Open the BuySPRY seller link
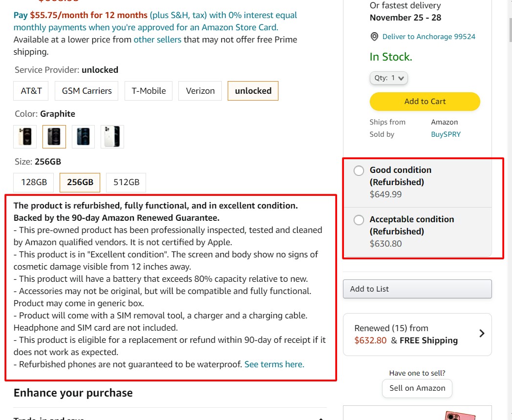Screen dimensions: 512x420 (446, 134)
